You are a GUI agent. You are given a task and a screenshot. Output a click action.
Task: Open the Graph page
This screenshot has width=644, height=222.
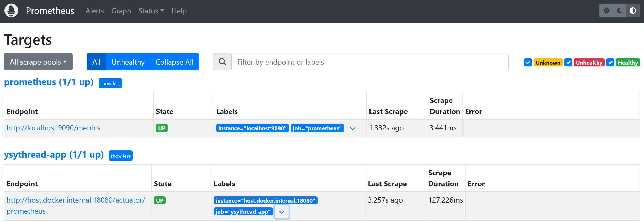pos(121,11)
